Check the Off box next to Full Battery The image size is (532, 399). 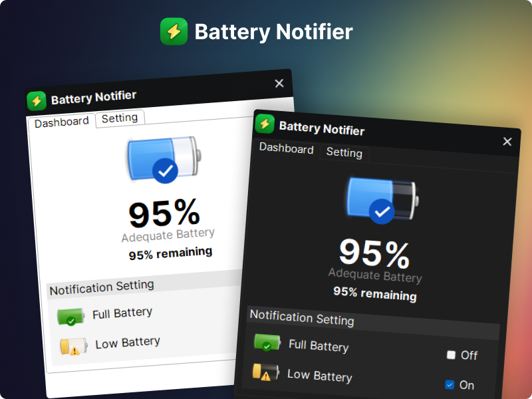[x=451, y=355]
